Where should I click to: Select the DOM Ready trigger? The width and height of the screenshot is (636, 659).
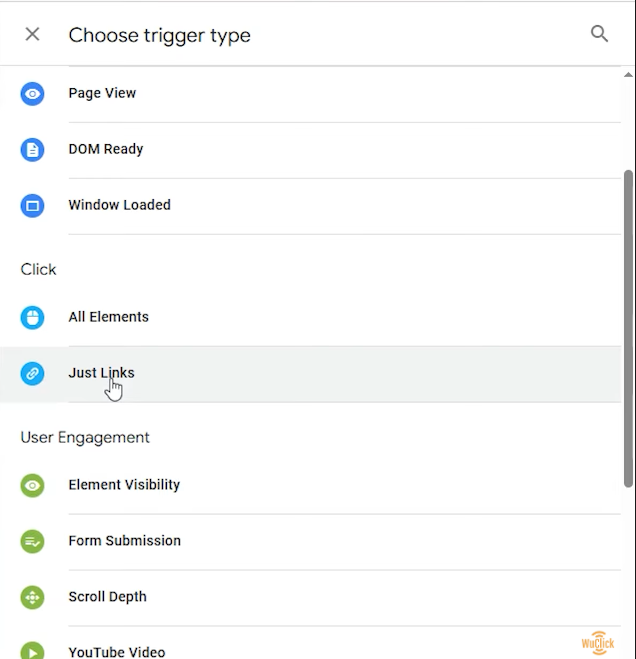click(x=311, y=150)
